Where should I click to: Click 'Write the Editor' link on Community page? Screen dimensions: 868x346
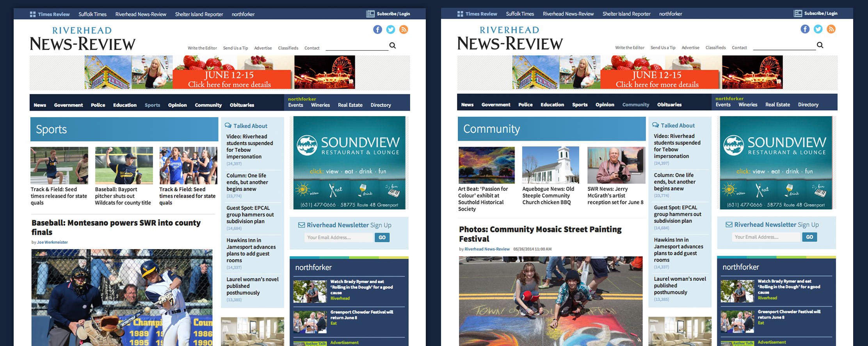[x=630, y=48]
